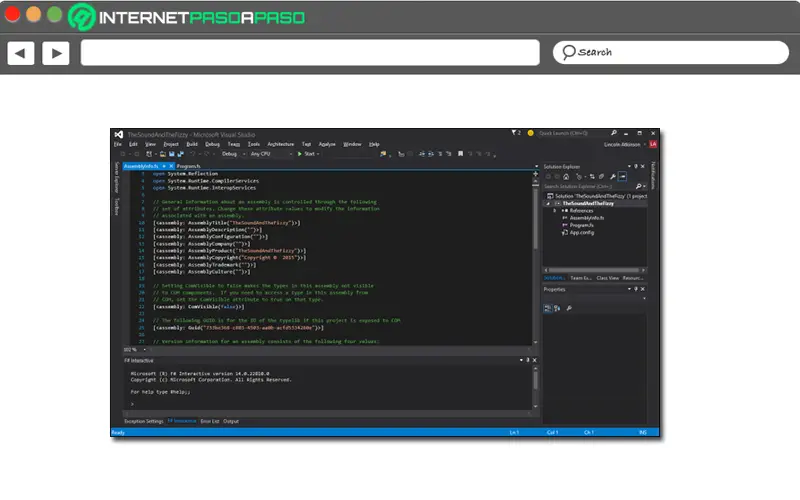Open the Help menu

pyautogui.click(x=374, y=144)
